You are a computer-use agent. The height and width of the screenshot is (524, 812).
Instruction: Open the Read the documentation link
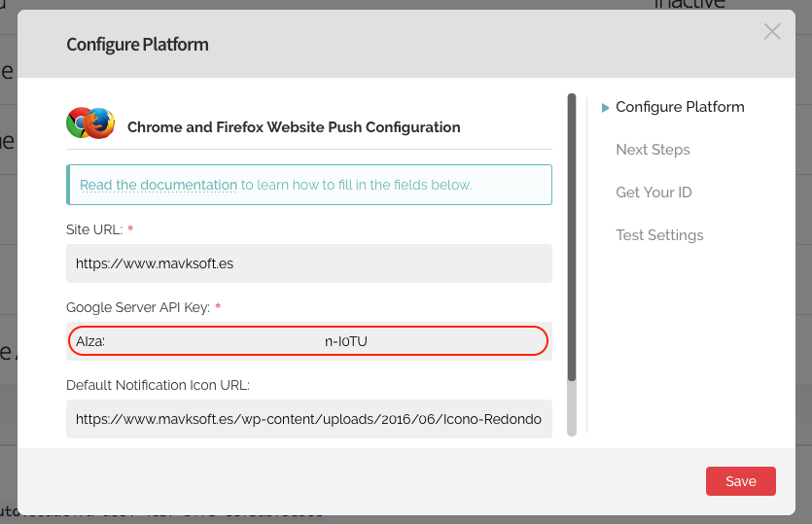click(x=158, y=185)
